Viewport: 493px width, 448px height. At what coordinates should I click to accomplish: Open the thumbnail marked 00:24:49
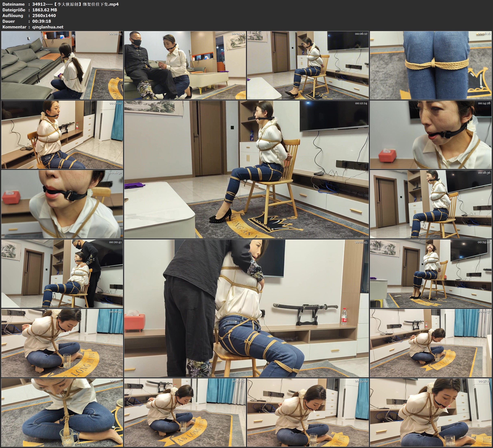[x=431, y=274]
